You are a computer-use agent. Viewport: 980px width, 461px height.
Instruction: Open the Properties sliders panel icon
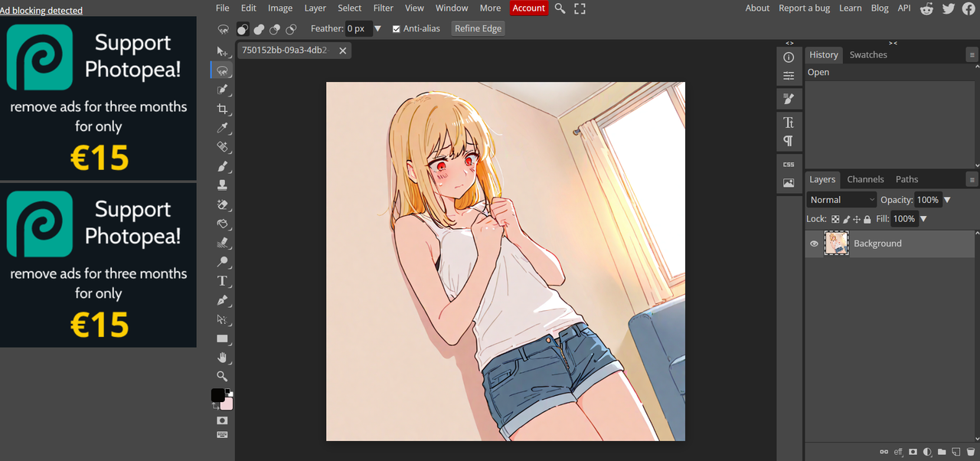coord(789,76)
